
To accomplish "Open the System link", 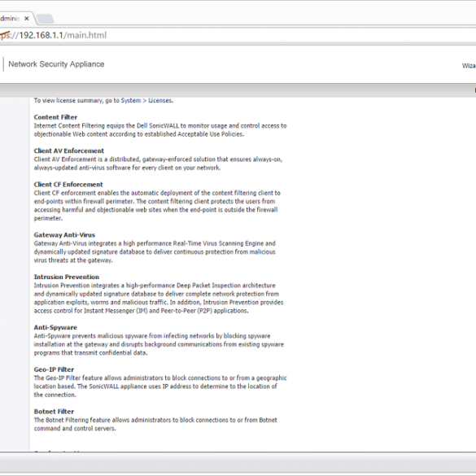I will (x=131, y=100).
